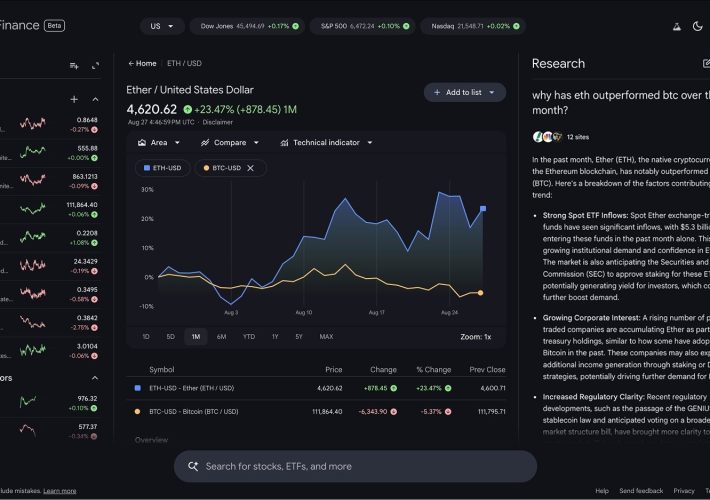710x500 pixels.
Task: Collapse the watchlist section chevron
Action: point(95,99)
